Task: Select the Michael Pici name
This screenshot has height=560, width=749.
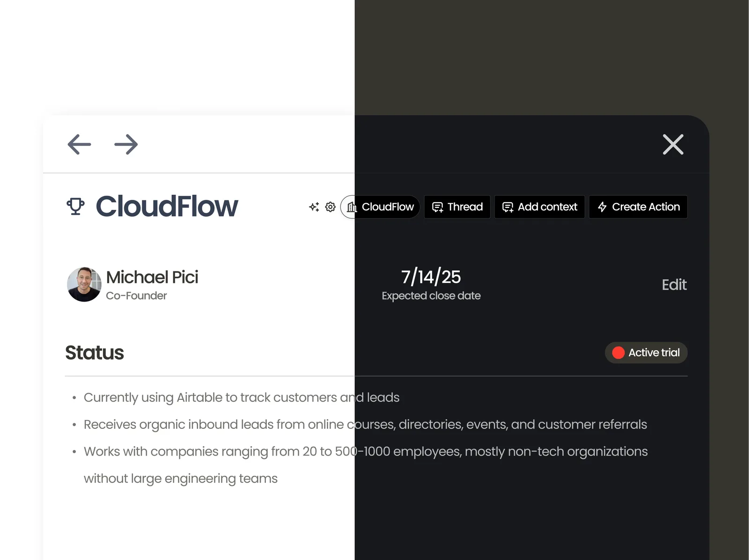Action: coord(152,277)
